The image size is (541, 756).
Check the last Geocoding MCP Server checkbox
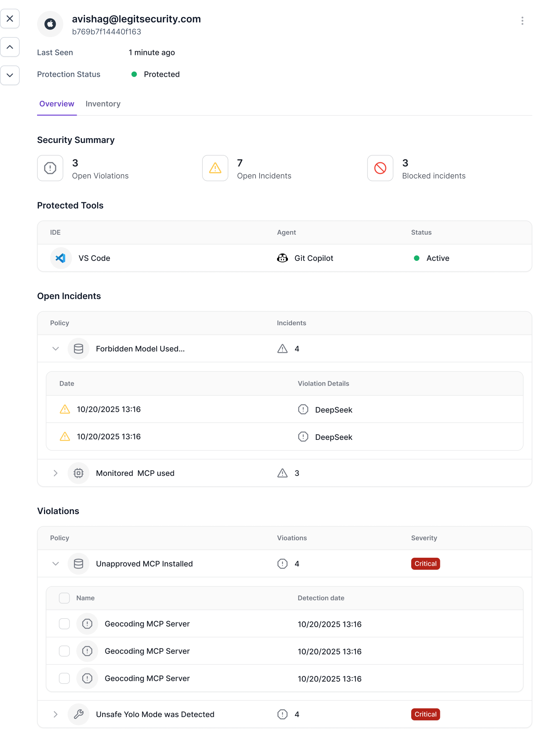64,679
